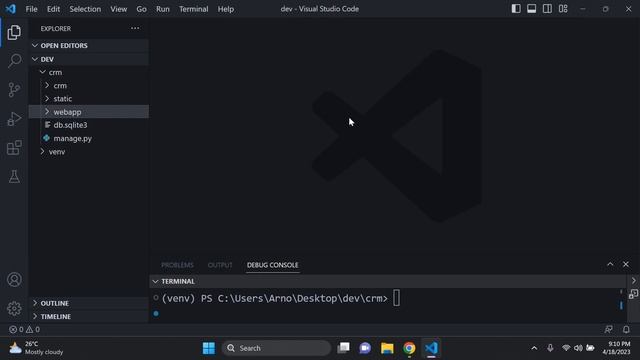
Task: Click the terminal prompt input area
Action: click(x=397, y=298)
